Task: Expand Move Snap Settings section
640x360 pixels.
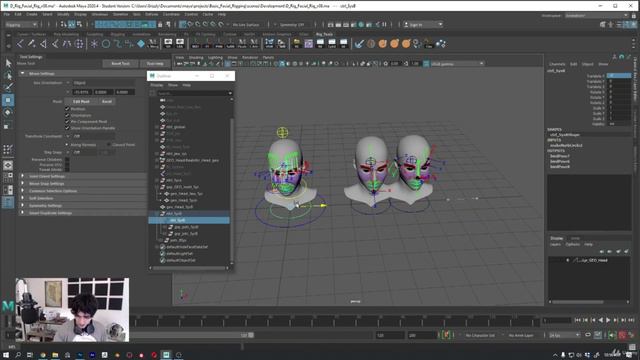Action: [23, 184]
